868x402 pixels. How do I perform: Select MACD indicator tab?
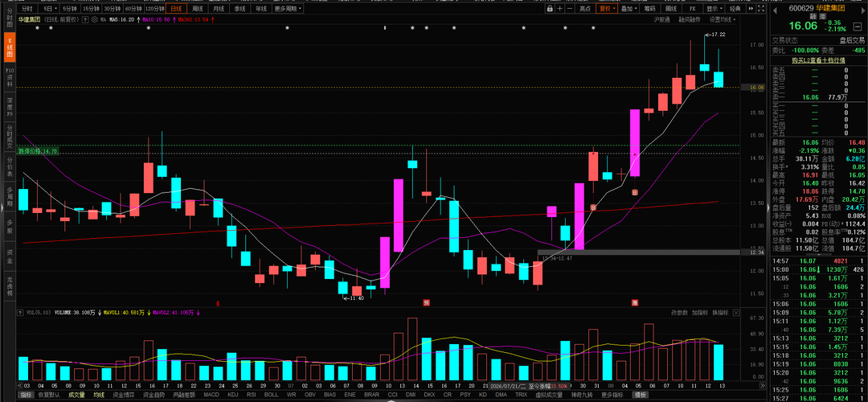pos(211,395)
